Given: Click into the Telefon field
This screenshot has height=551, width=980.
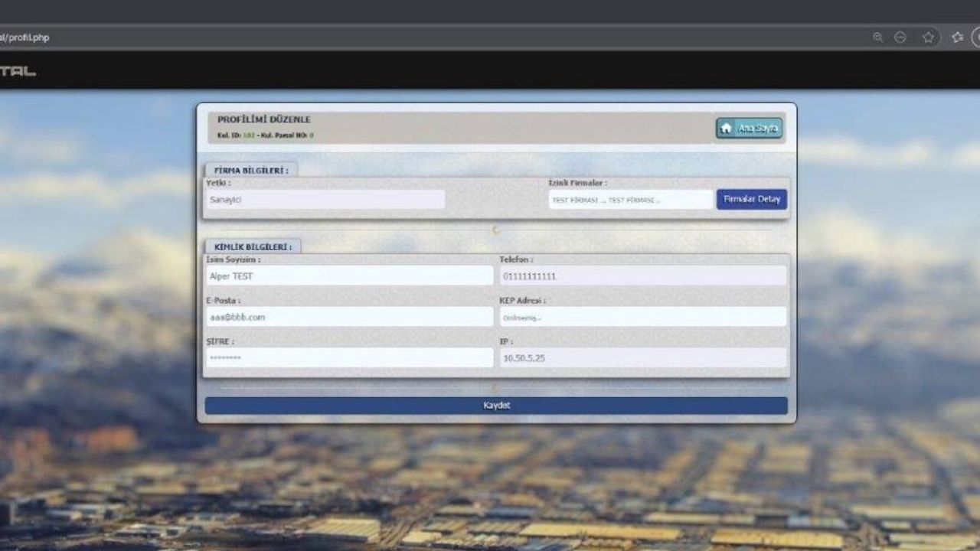Looking at the screenshot, I should 642,276.
